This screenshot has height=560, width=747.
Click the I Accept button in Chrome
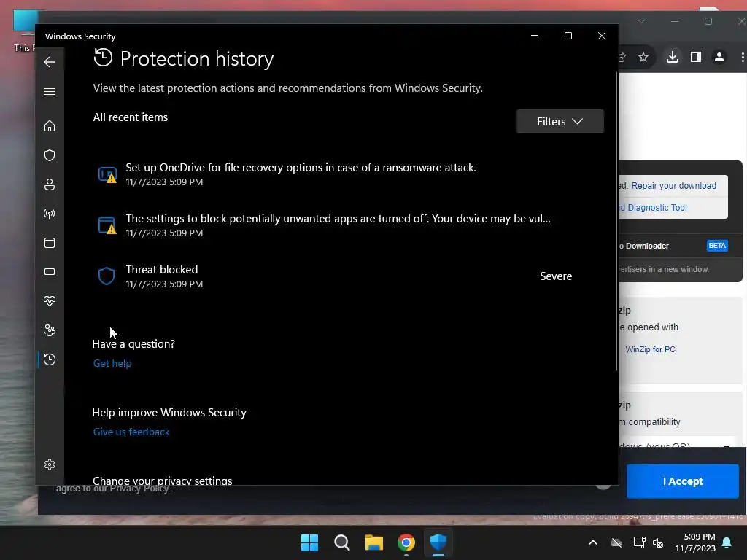pyautogui.click(x=683, y=481)
